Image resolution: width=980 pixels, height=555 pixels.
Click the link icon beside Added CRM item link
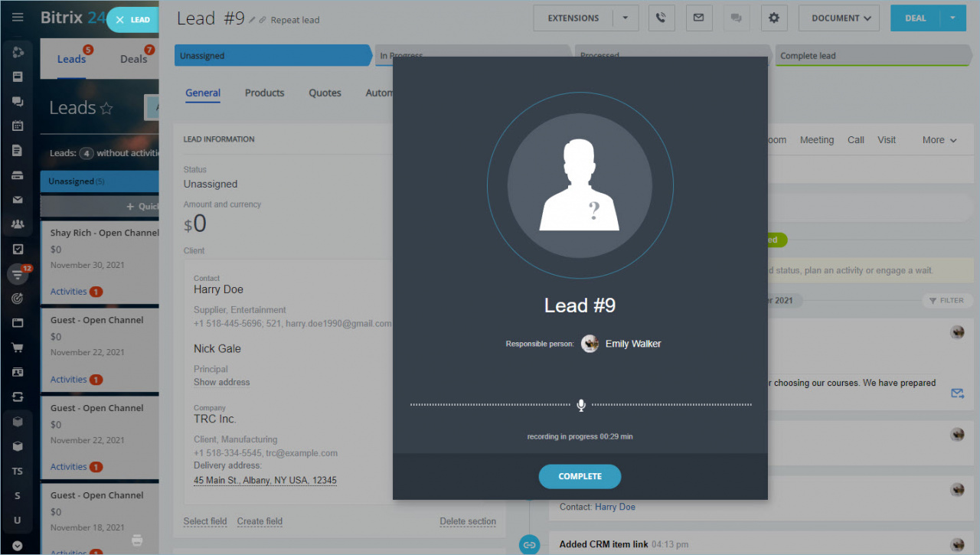[529, 544]
